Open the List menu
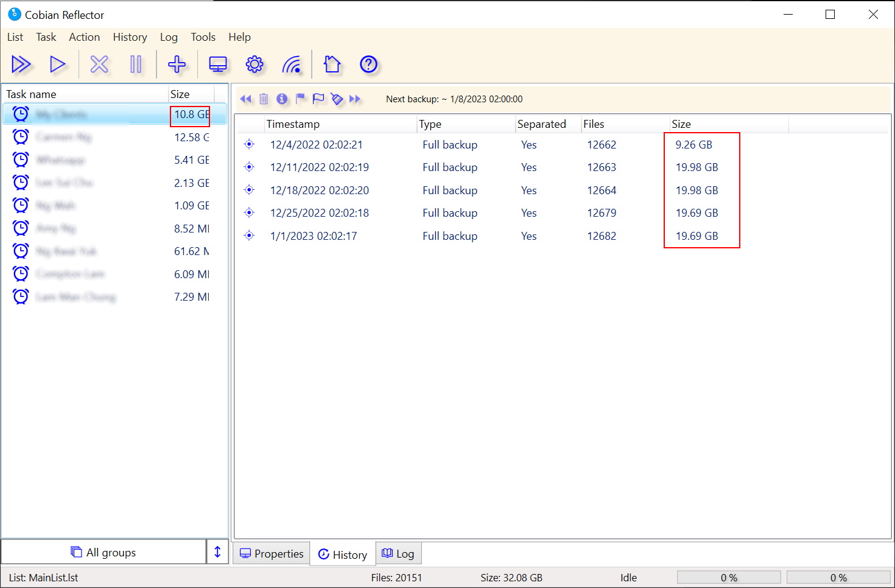Viewport: 895px width, 588px height. pos(15,37)
